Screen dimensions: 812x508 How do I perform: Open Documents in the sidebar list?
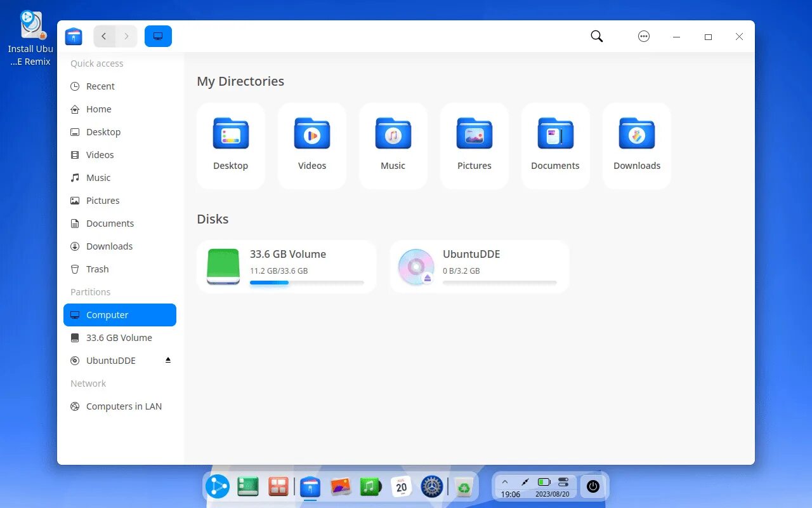(x=120, y=224)
